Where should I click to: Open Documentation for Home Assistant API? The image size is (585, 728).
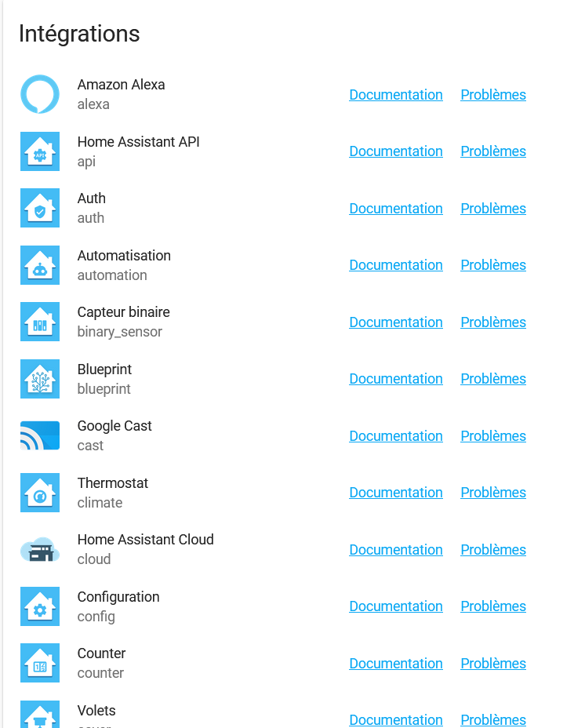395,151
